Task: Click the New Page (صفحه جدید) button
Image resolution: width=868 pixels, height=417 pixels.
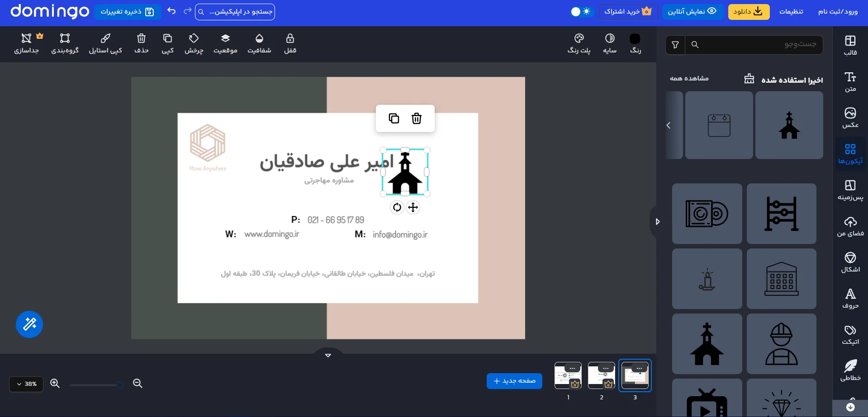Action: 514,381
